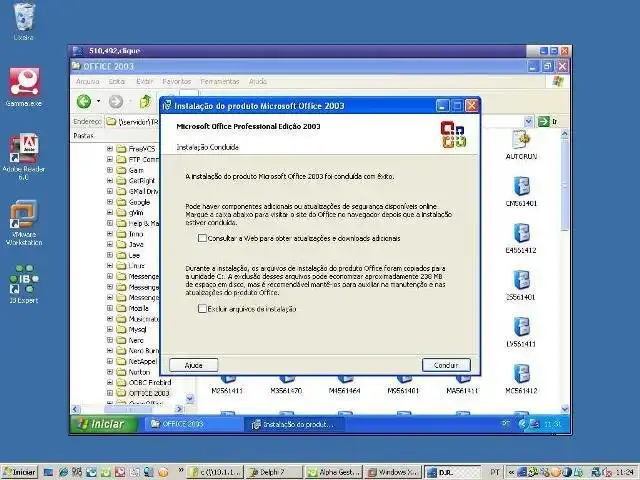Select the AUTORUN file icon in OFFICE 2003 window
The height and width of the screenshot is (480, 640).
point(521,140)
